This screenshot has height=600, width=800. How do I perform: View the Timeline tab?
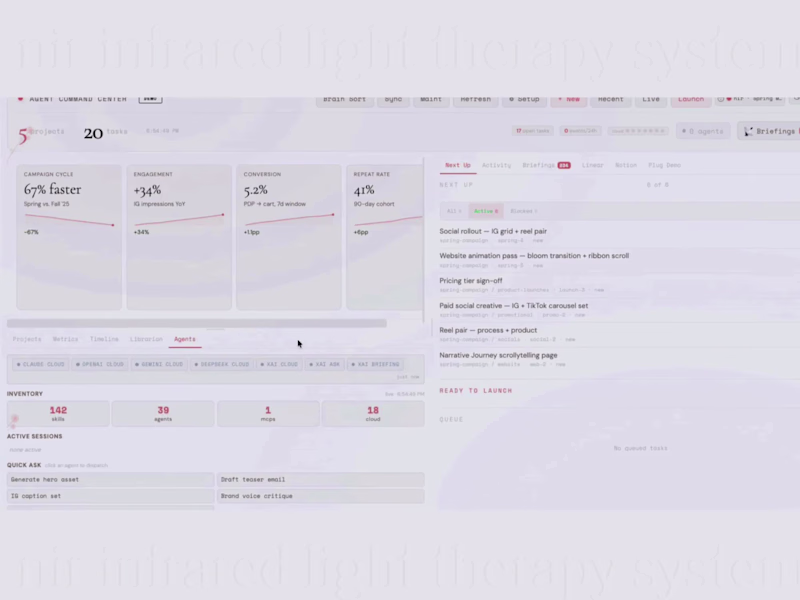click(x=104, y=339)
